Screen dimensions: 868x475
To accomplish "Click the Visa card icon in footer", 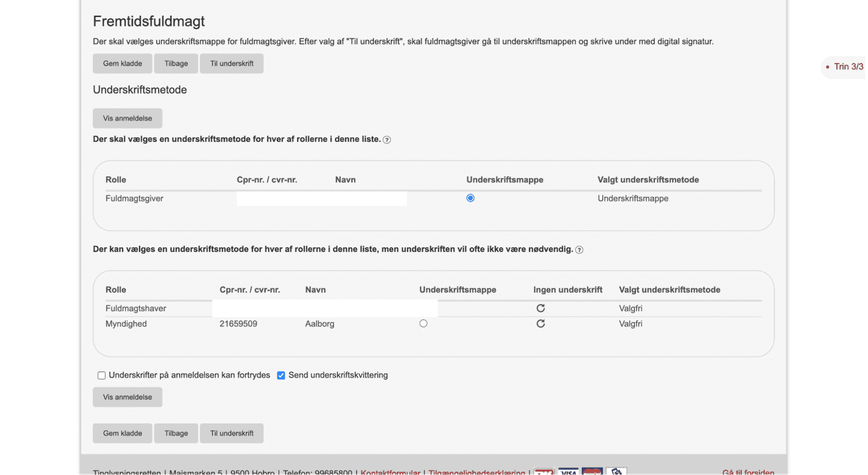I will click(x=568, y=471).
